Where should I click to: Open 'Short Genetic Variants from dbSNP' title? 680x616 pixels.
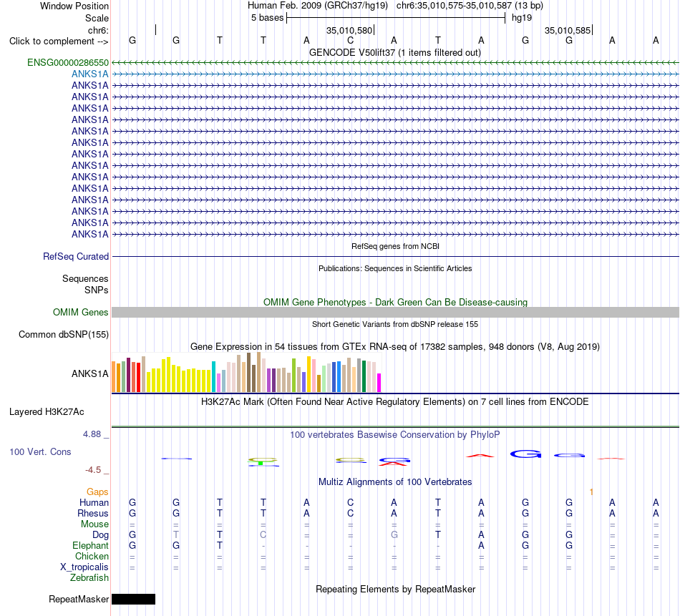395,324
